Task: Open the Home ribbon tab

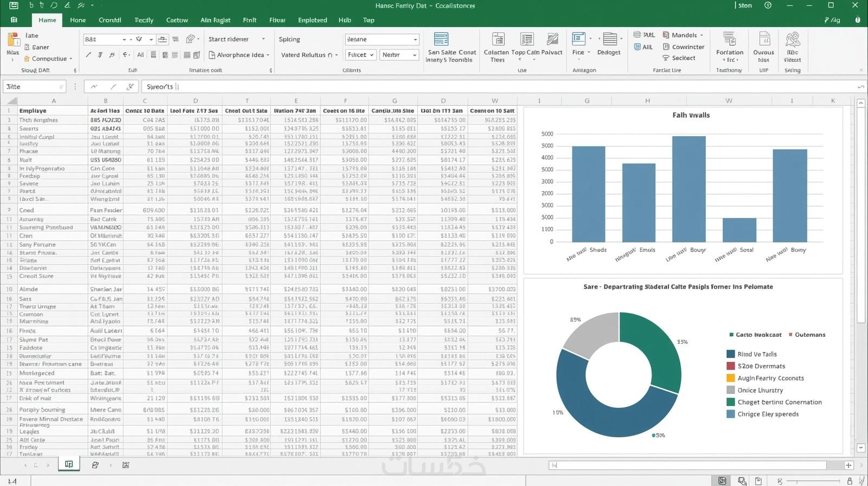Action: pyautogui.click(x=47, y=20)
